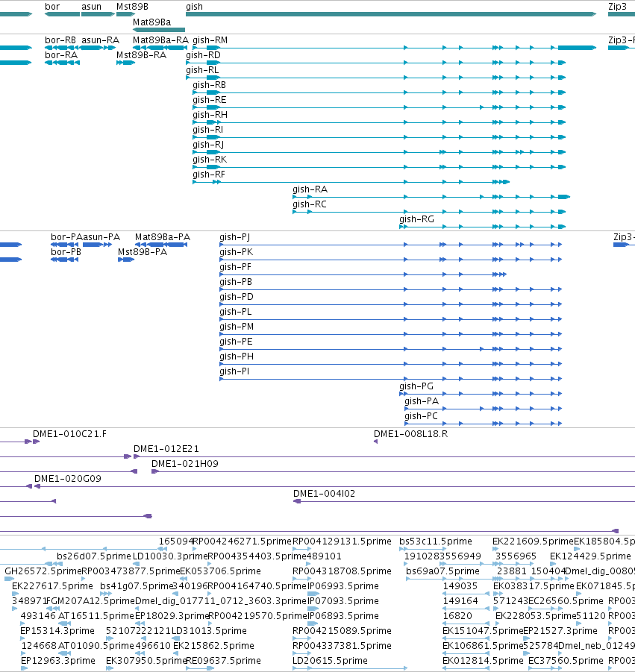
Task: Select transcript label gish-RI
Action: pos(208,130)
